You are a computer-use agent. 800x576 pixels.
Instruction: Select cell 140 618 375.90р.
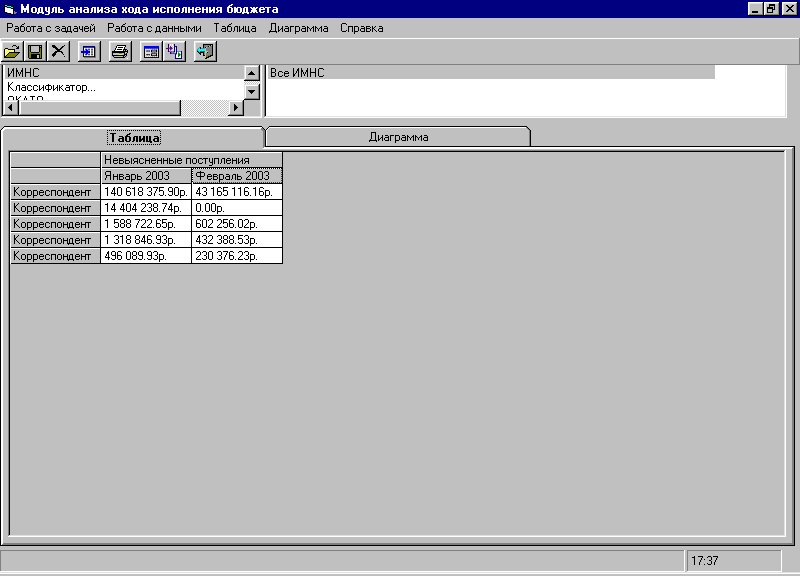coord(146,192)
